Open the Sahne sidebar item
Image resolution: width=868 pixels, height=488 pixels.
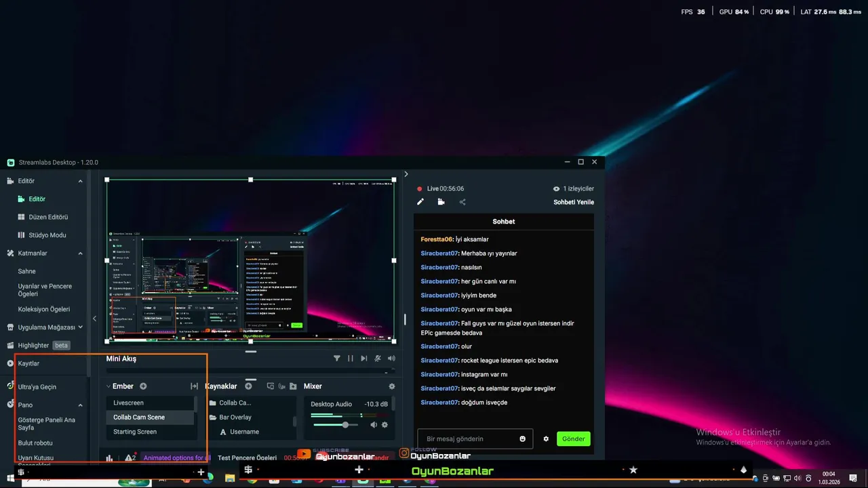pos(27,271)
